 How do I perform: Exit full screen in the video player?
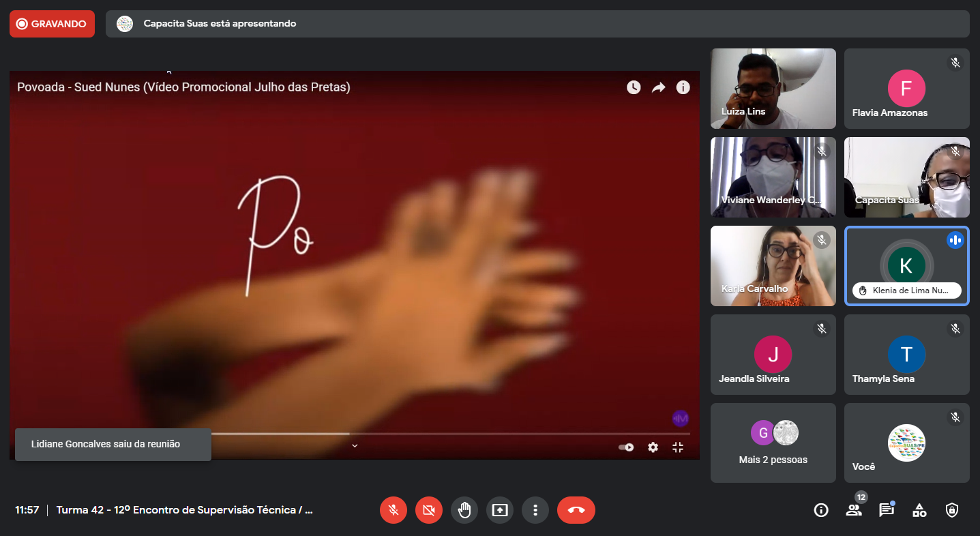point(678,447)
